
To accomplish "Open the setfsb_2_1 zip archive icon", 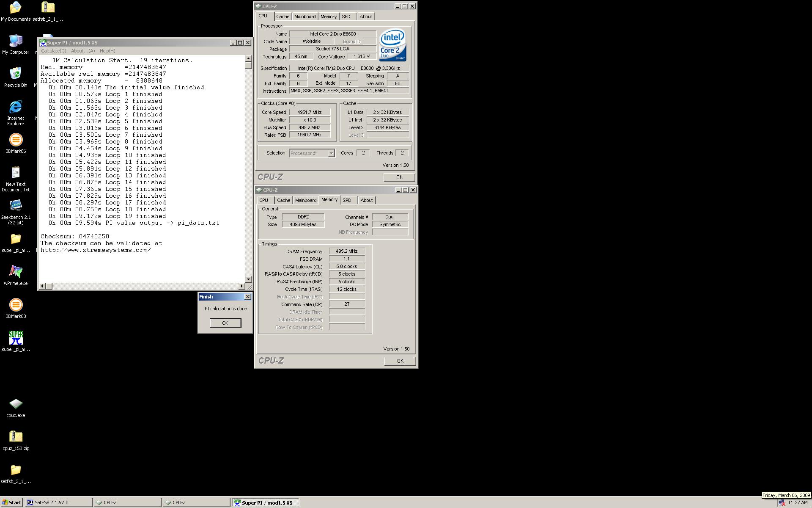I will (48, 11).
